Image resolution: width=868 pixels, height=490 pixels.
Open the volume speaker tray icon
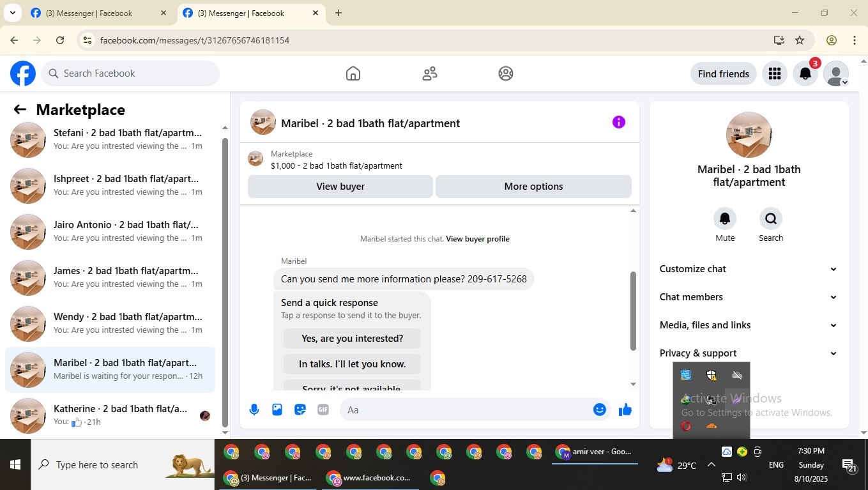click(742, 477)
